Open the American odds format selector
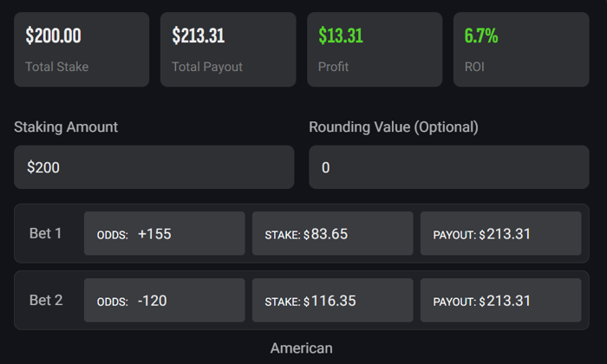The width and height of the screenshot is (607, 364). tap(301, 348)
